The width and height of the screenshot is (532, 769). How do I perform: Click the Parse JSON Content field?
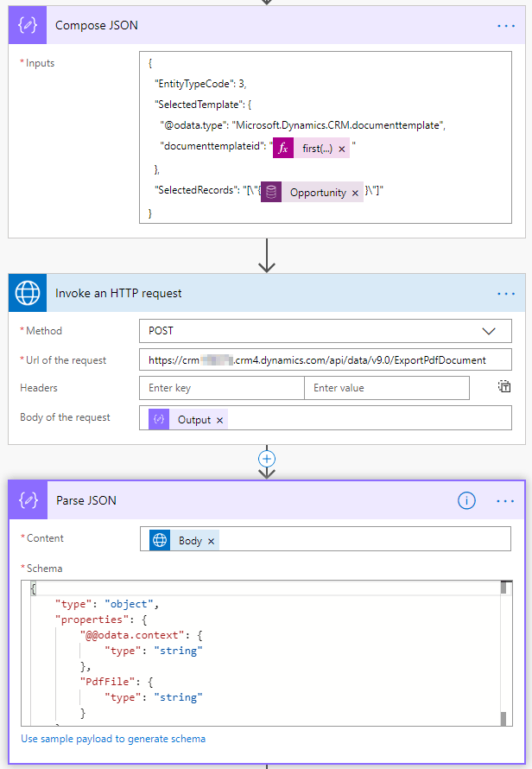coord(326,539)
